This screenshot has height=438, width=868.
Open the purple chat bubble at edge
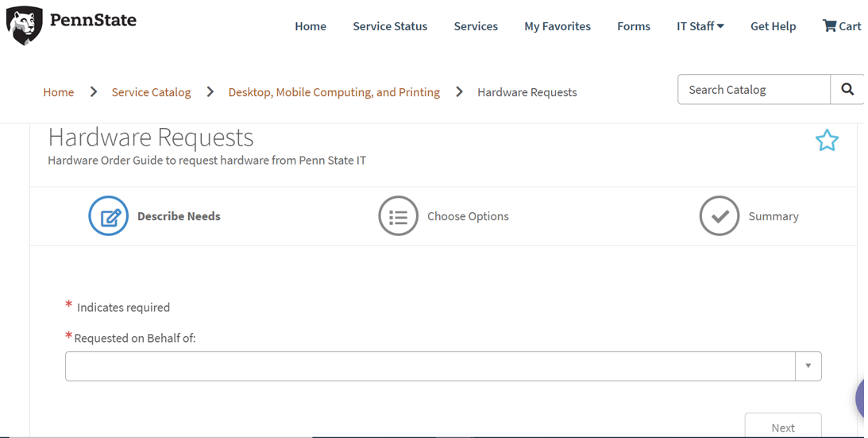[861, 398]
